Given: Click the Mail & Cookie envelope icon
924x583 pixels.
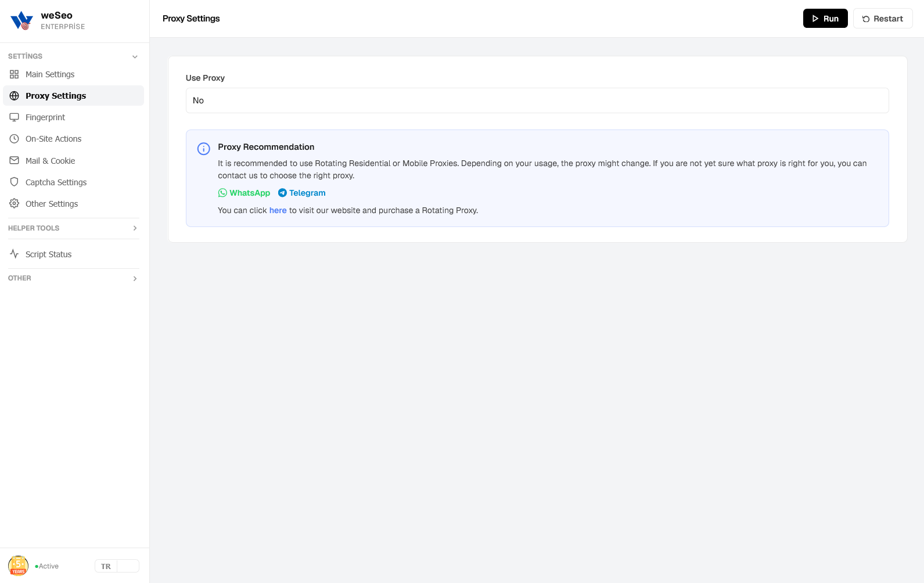Looking at the screenshot, I should [x=15, y=160].
